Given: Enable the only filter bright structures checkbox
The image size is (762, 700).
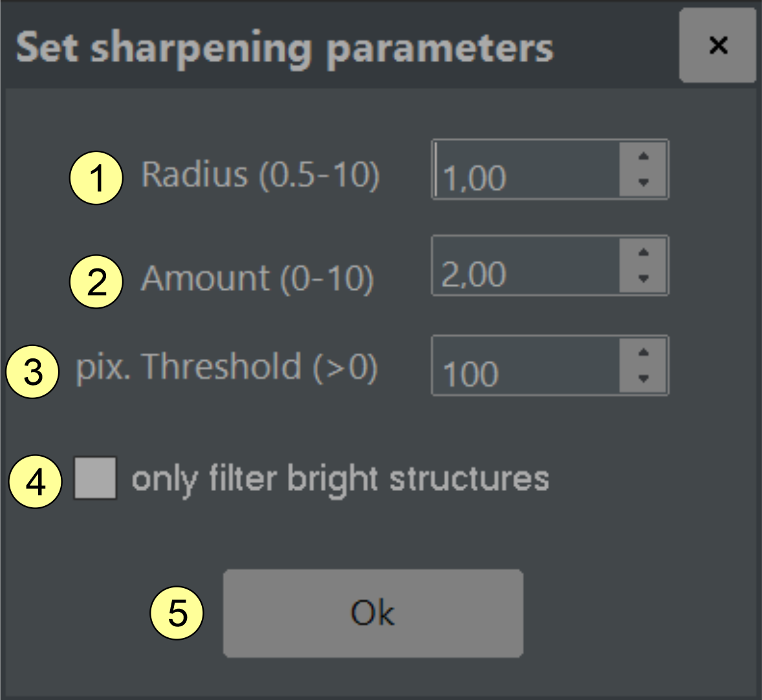Looking at the screenshot, I should point(95,478).
